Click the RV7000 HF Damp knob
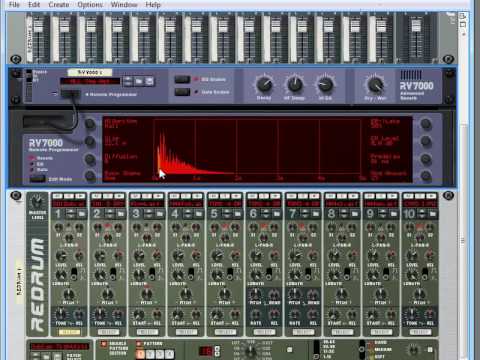 [294, 84]
